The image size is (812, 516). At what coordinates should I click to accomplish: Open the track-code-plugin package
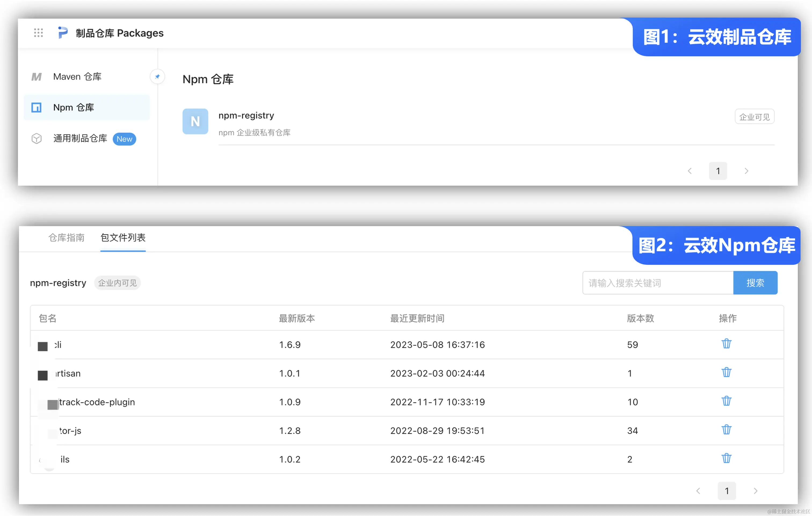(97, 402)
